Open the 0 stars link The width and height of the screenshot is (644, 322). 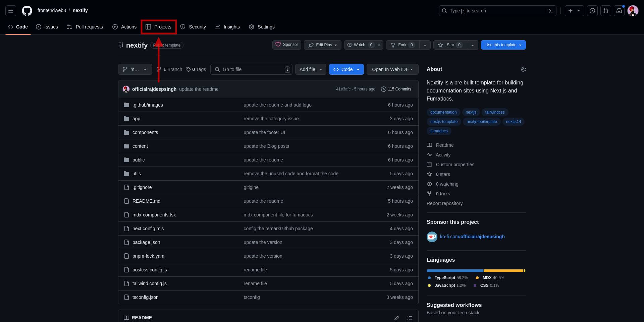coord(438,174)
